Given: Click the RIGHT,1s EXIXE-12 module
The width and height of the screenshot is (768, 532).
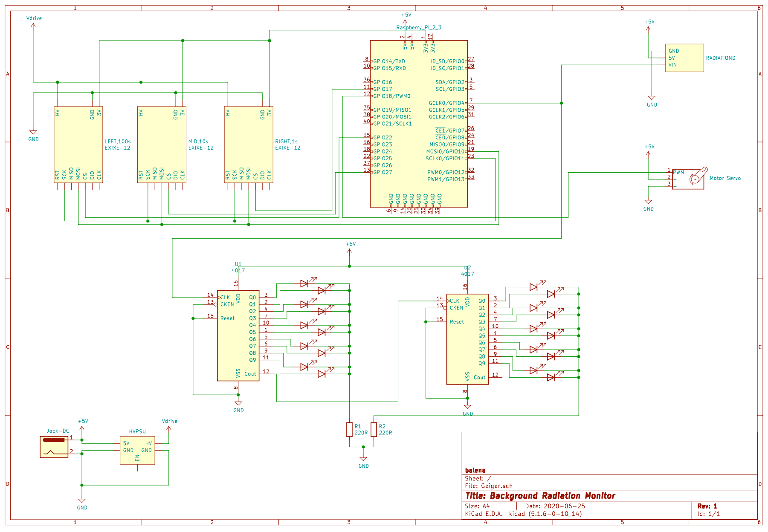Looking at the screenshot, I should click(x=249, y=145).
